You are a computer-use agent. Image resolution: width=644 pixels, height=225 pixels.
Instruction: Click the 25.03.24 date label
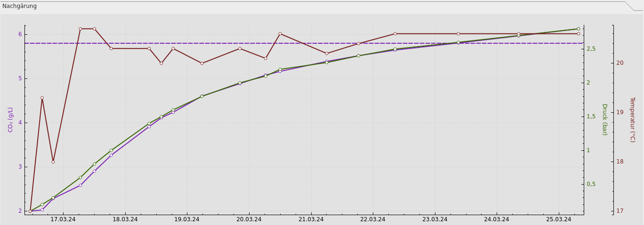tap(558, 219)
